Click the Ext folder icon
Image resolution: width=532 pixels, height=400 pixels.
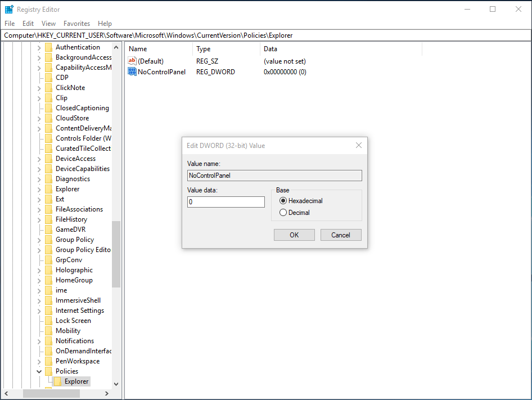point(49,199)
